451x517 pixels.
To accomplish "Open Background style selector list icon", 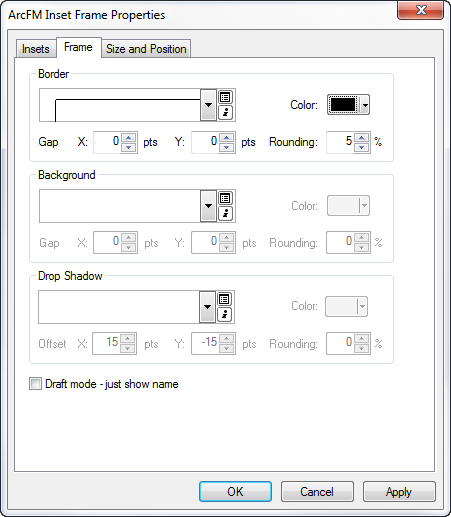I will [x=225, y=198].
